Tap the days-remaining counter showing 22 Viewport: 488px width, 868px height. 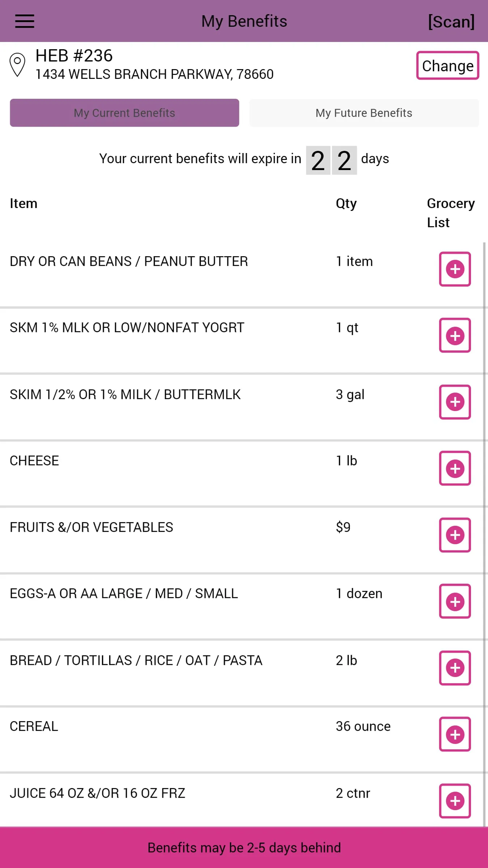pyautogui.click(x=331, y=160)
